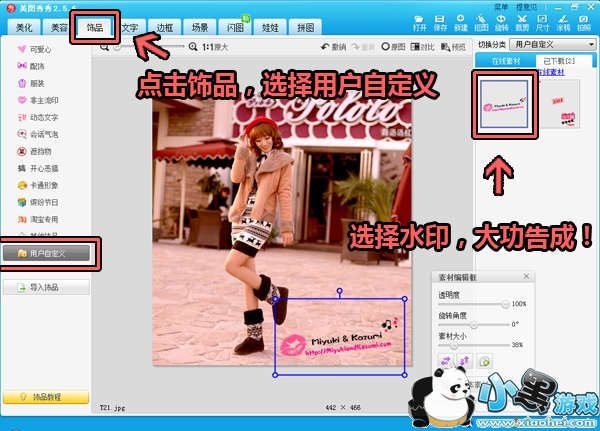Viewport: 600px width, 431px height.
Task: Click the T21.jpg filename in status bar
Action: tap(112, 408)
